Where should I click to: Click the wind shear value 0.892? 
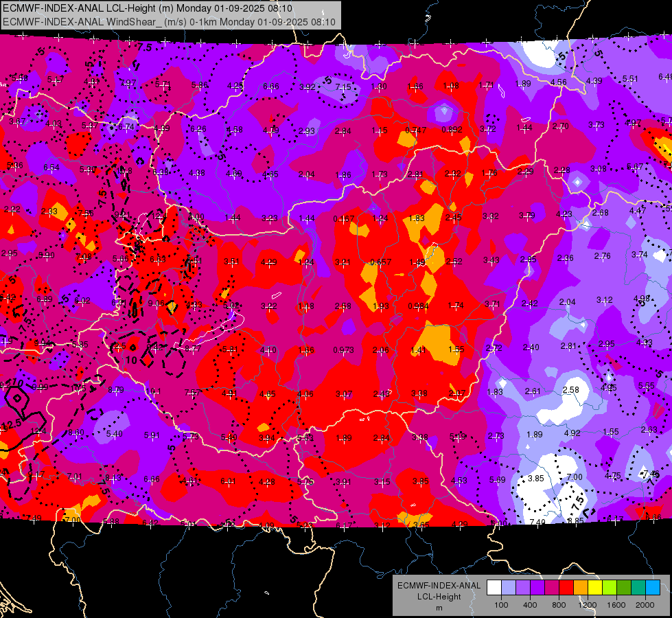pos(452,130)
